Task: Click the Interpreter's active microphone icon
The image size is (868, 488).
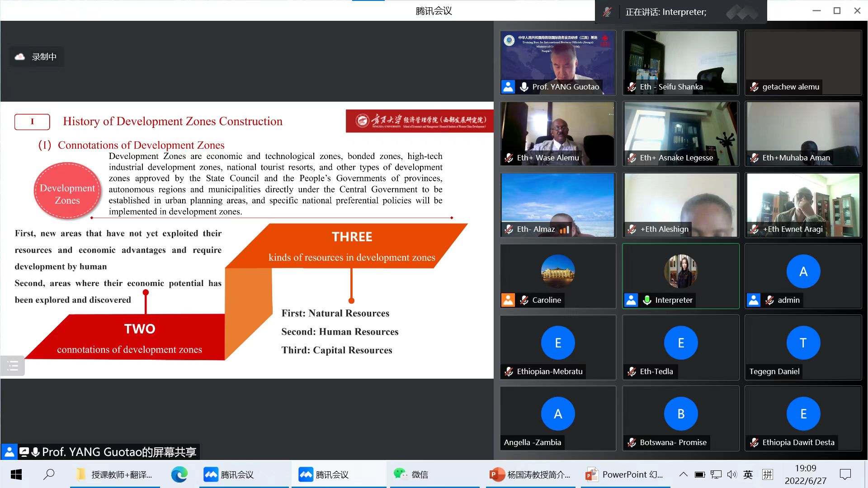Action: (x=647, y=300)
